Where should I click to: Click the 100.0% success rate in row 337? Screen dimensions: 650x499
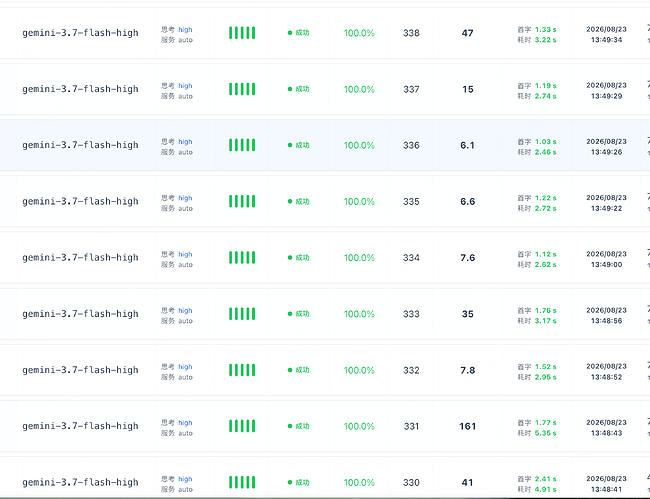tap(359, 89)
